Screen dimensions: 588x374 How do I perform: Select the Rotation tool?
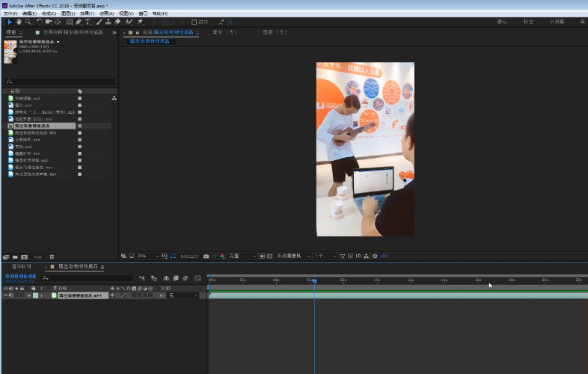40,22
